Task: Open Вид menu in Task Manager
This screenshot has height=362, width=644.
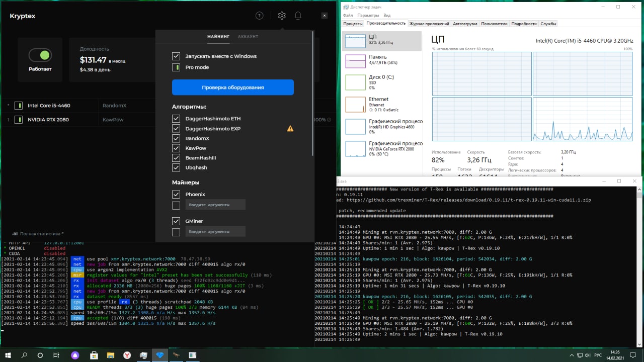Action: click(x=387, y=16)
